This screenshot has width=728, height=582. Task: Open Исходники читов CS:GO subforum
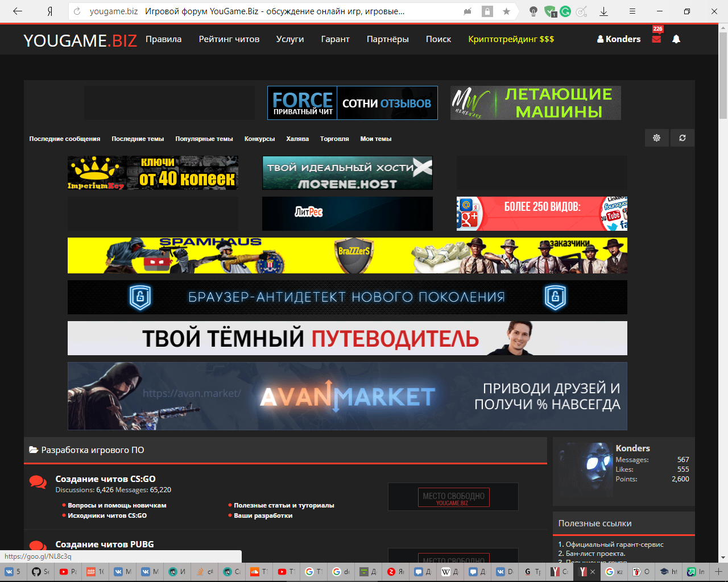click(107, 516)
